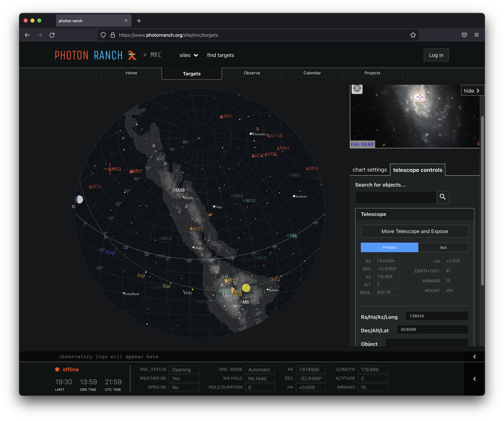Image resolution: width=504 pixels, height=421 pixels.
Task: Bookmark page with star icon
Action: pyautogui.click(x=413, y=35)
